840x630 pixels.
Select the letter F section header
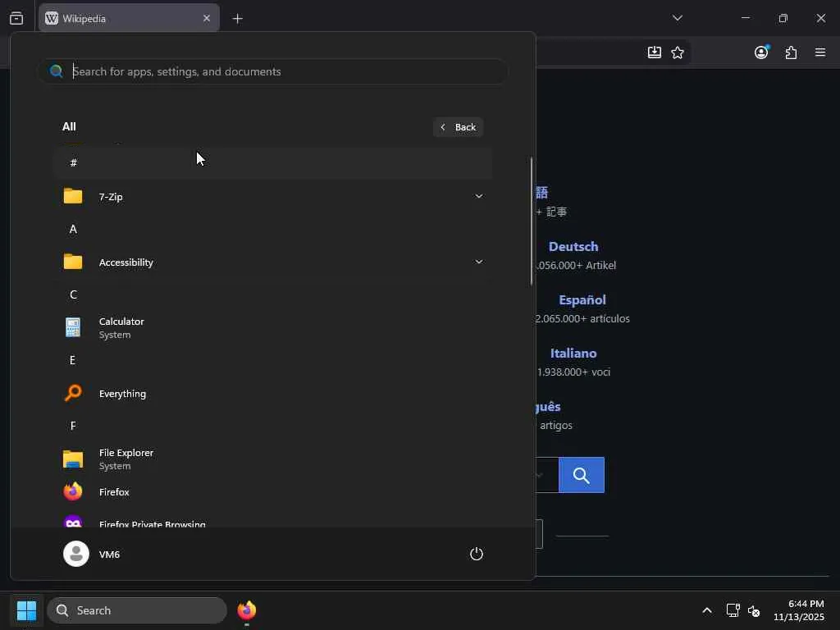[73, 426]
